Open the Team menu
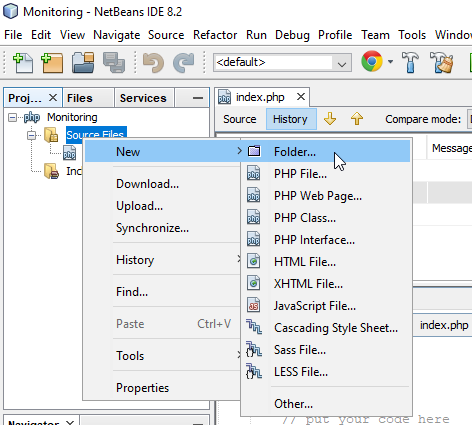 pyautogui.click(x=375, y=35)
